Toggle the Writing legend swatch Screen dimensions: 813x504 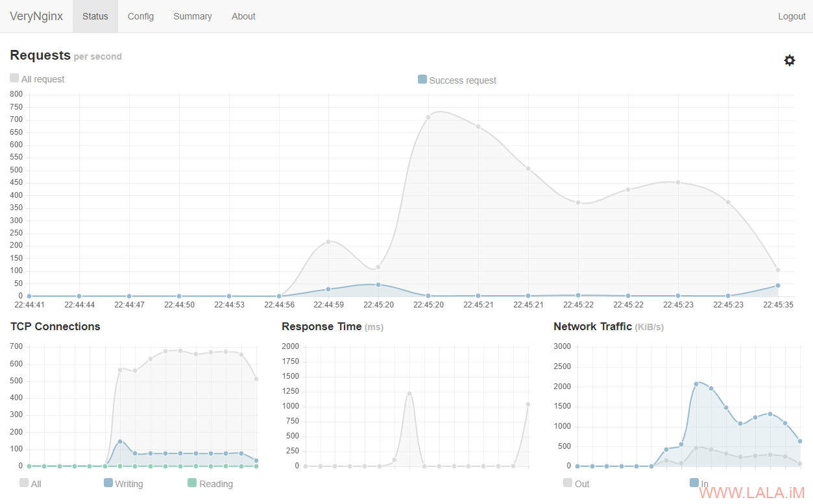[108, 483]
